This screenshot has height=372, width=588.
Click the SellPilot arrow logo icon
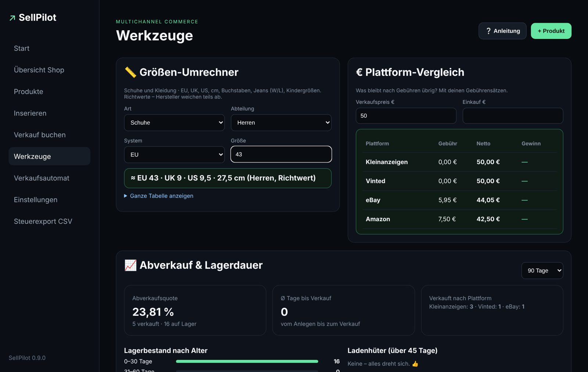[12, 18]
